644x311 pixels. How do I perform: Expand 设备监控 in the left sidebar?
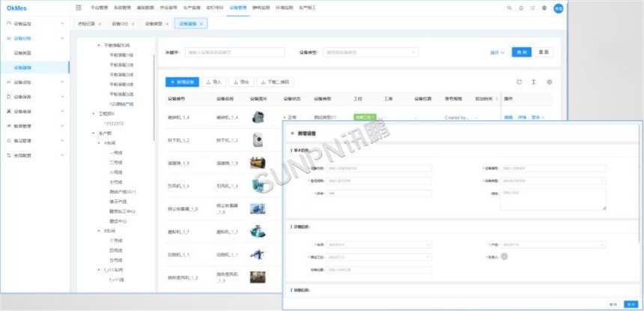click(x=35, y=24)
